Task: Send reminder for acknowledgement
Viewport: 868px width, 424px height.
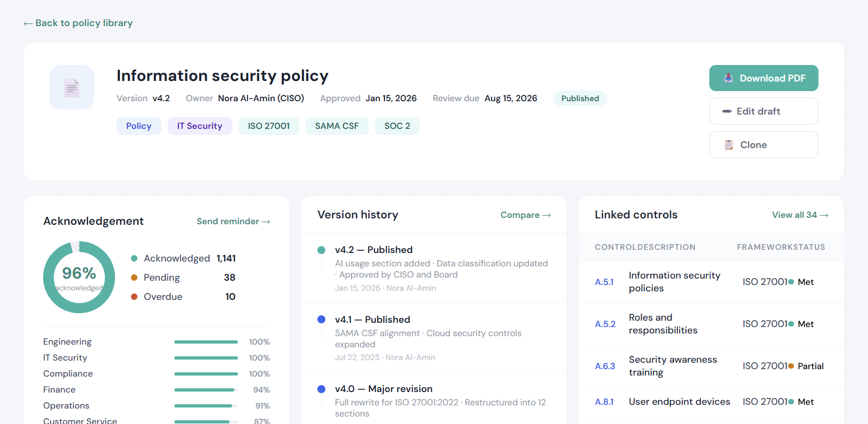Action: (233, 221)
